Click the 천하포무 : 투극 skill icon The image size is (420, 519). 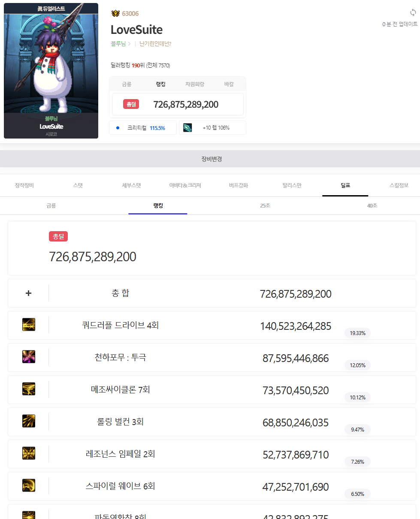coord(29,357)
